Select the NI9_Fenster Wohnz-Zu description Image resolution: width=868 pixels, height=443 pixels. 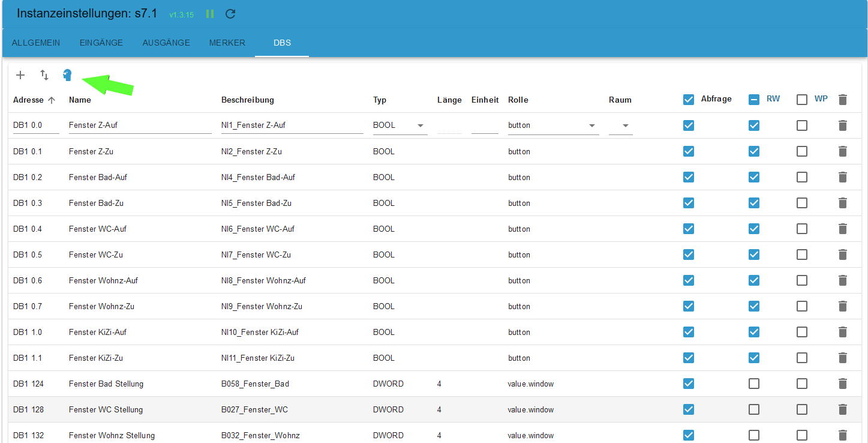[x=262, y=306]
